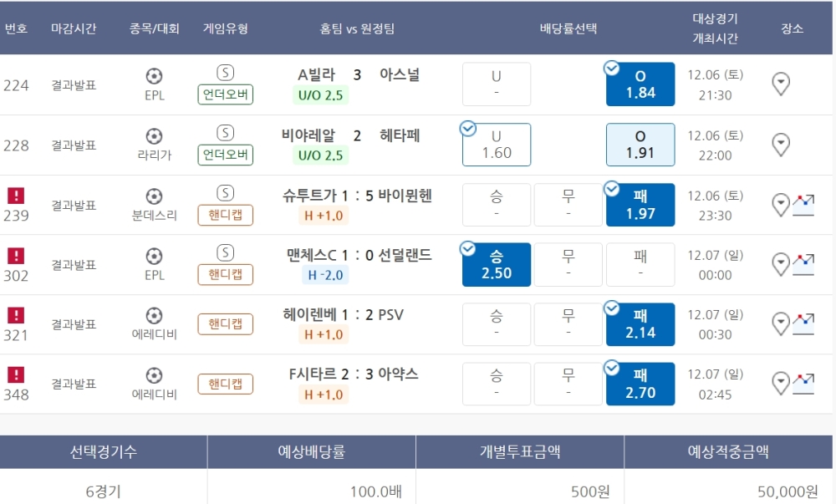The height and width of the screenshot is (504, 836).
Task: Click 배당률선택 column header
Action: coord(568,28)
